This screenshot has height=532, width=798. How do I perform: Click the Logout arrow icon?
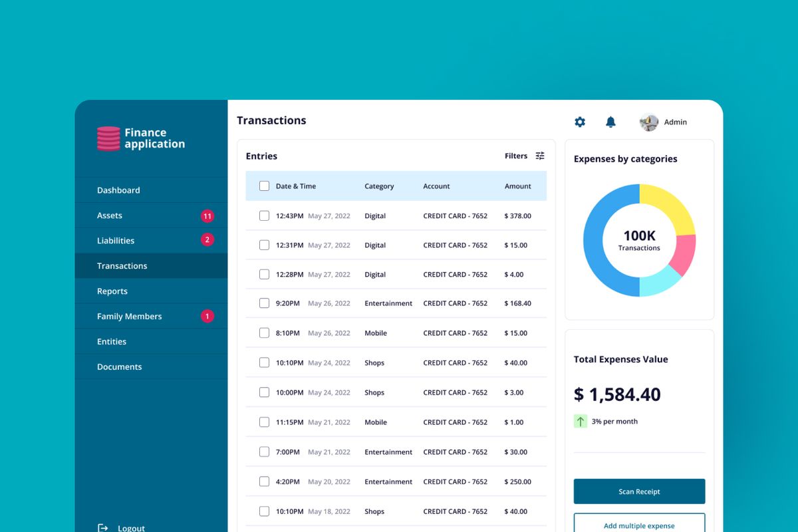pos(103,527)
